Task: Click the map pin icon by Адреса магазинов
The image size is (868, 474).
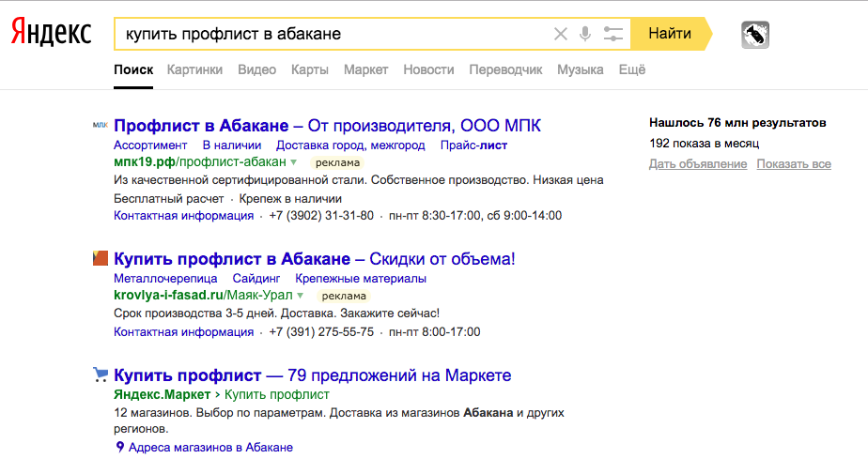Action: pos(119,447)
